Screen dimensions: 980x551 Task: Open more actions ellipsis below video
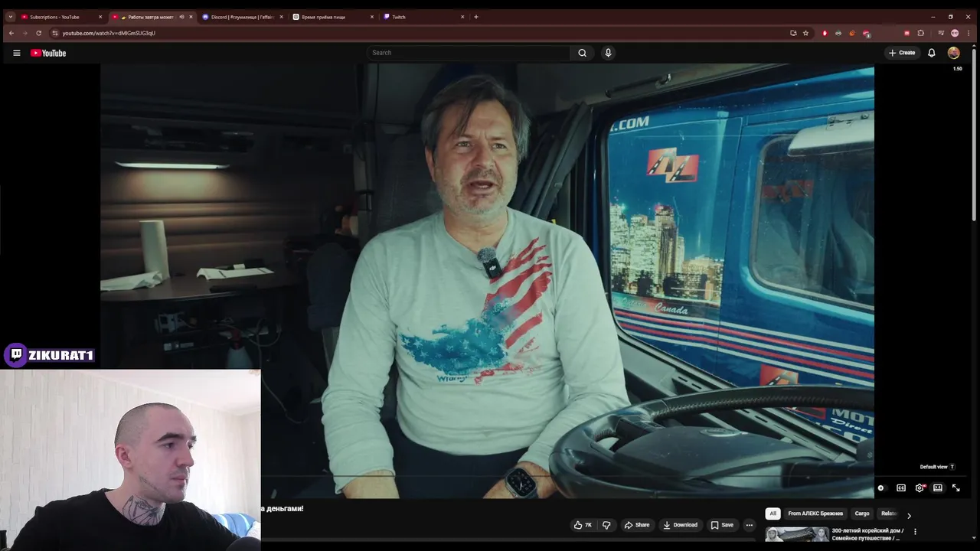749,525
